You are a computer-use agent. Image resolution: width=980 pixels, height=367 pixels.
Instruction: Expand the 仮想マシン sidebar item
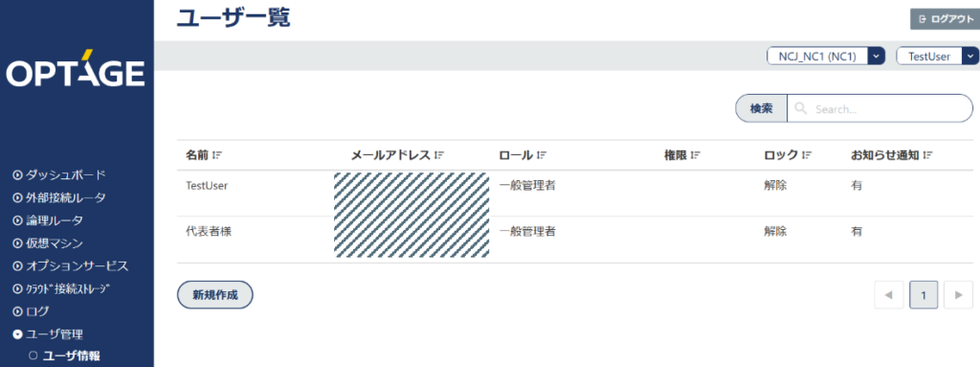[48, 243]
